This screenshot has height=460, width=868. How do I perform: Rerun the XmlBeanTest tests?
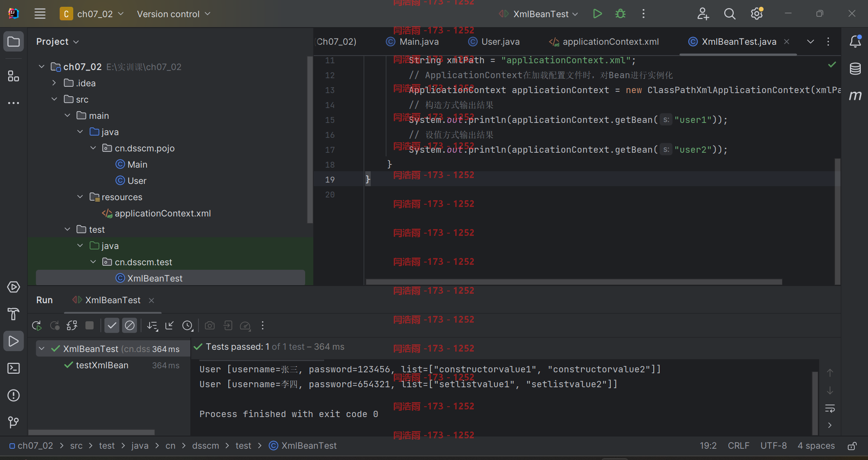pos(37,325)
